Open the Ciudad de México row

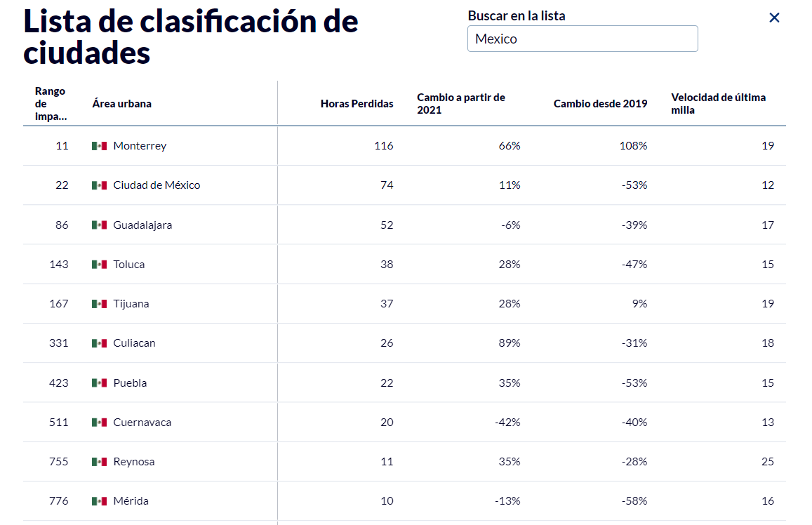[x=157, y=185]
